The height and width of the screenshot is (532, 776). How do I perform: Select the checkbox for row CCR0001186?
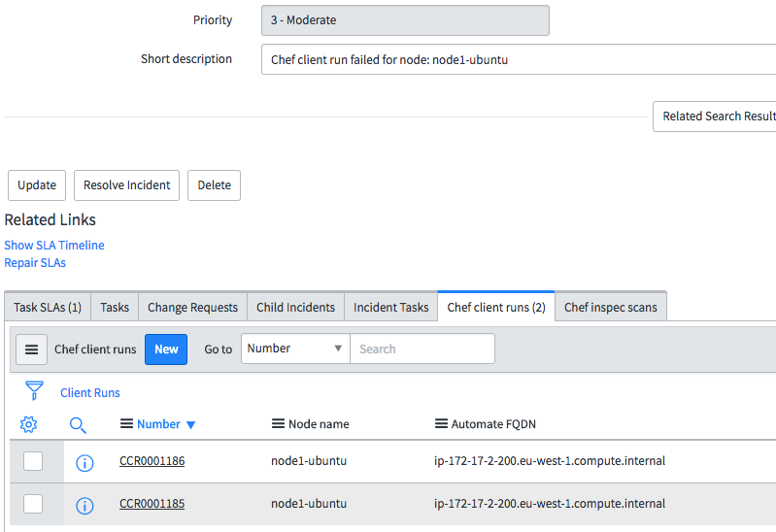pyautogui.click(x=33, y=461)
